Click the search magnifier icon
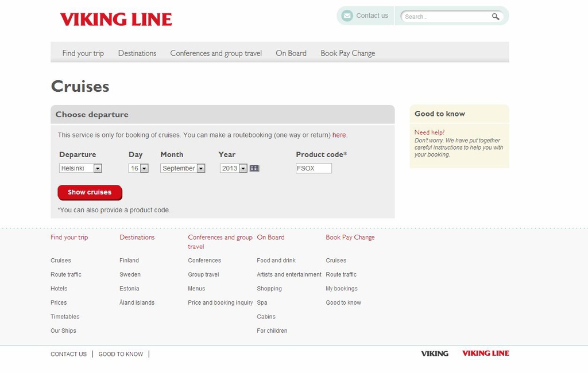Screen dimensions: 588x373 (496, 17)
